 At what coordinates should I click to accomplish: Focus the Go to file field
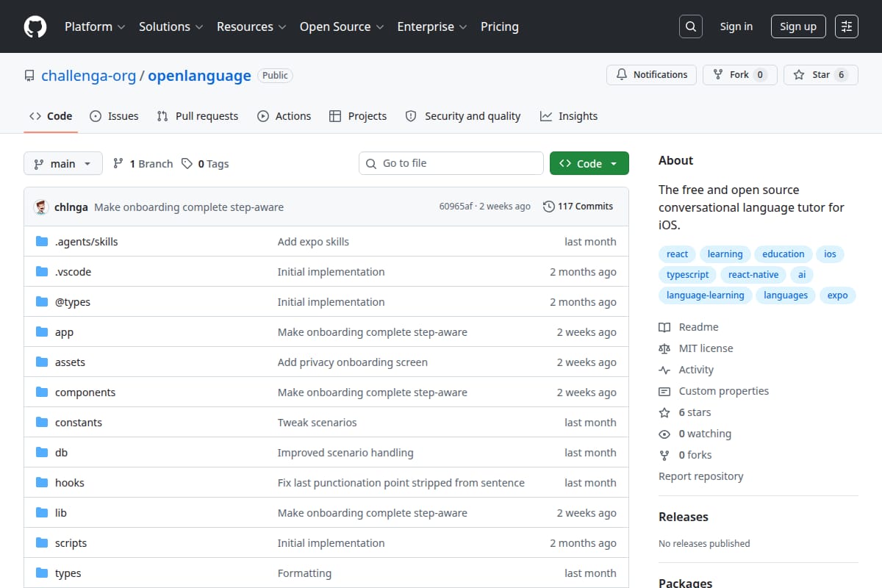tap(451, 163)
